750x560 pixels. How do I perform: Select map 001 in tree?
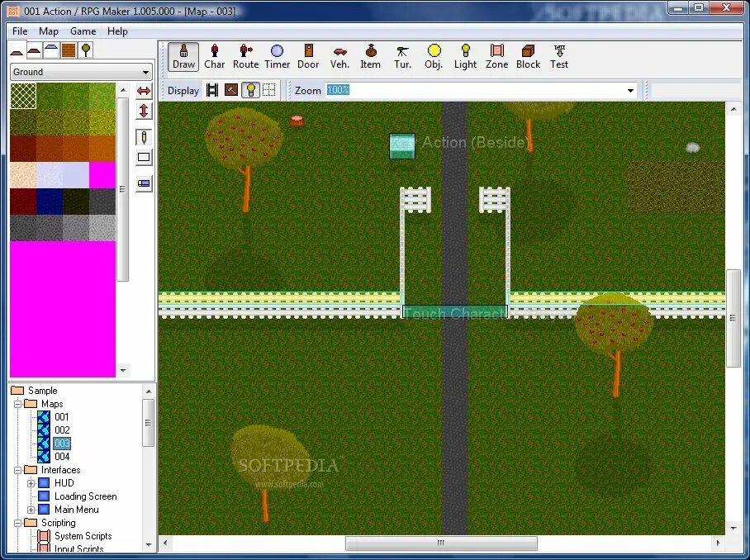(62, 417)
